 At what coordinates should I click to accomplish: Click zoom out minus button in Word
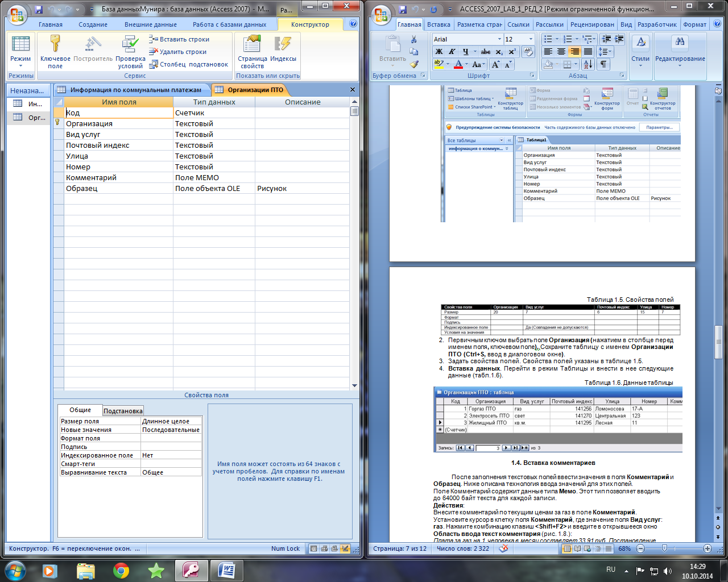pyautogui.click(x=640, y=548)
